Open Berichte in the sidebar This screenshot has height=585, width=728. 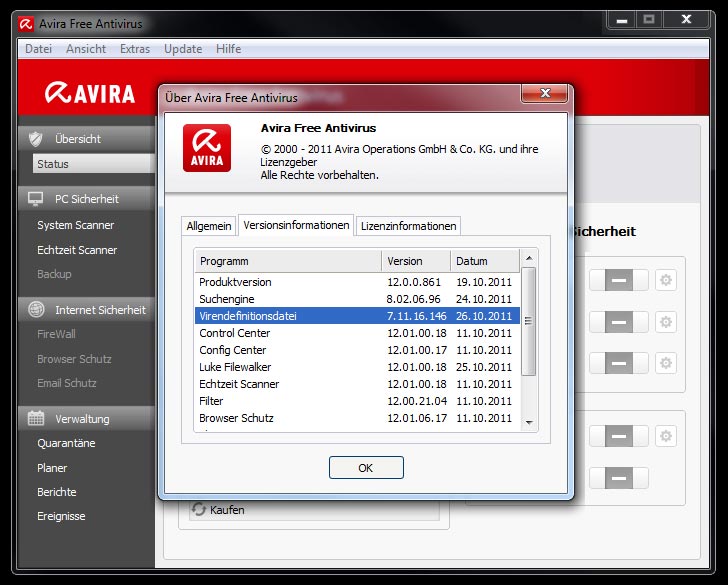coord(57,492)
